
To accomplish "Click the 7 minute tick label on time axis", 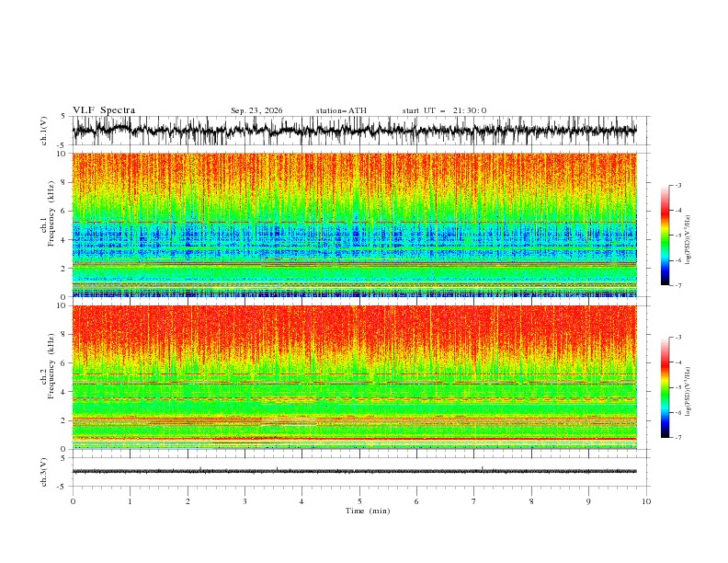I will [474, 501].
